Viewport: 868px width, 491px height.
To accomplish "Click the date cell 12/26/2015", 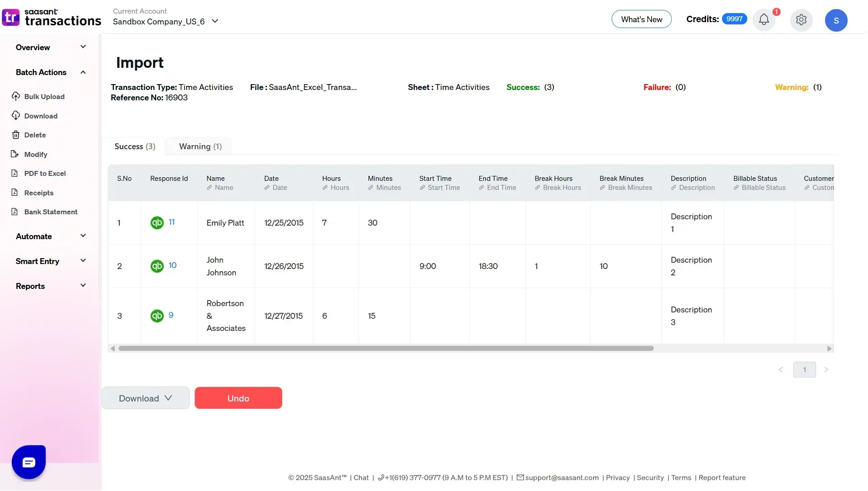I will pyautogui.click(x=284, y=266).
